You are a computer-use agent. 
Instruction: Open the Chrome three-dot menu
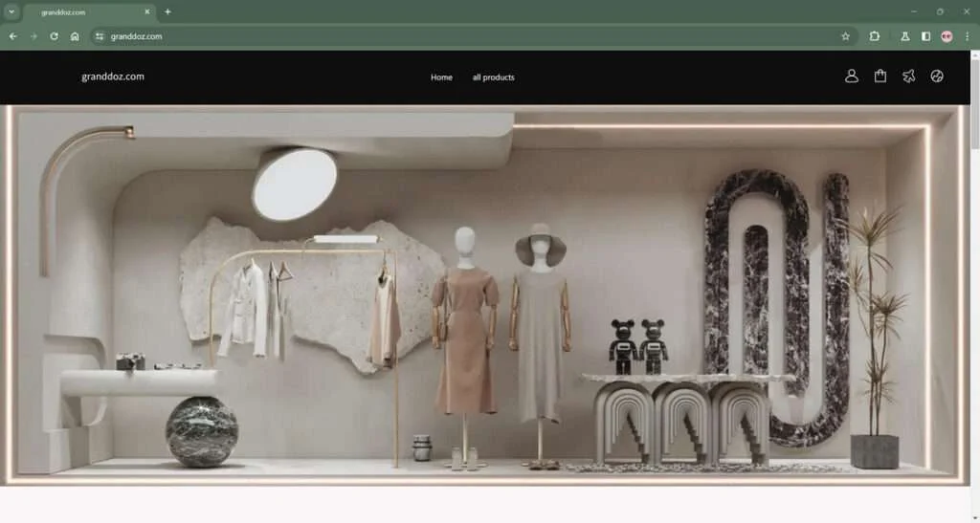[967, 36]
